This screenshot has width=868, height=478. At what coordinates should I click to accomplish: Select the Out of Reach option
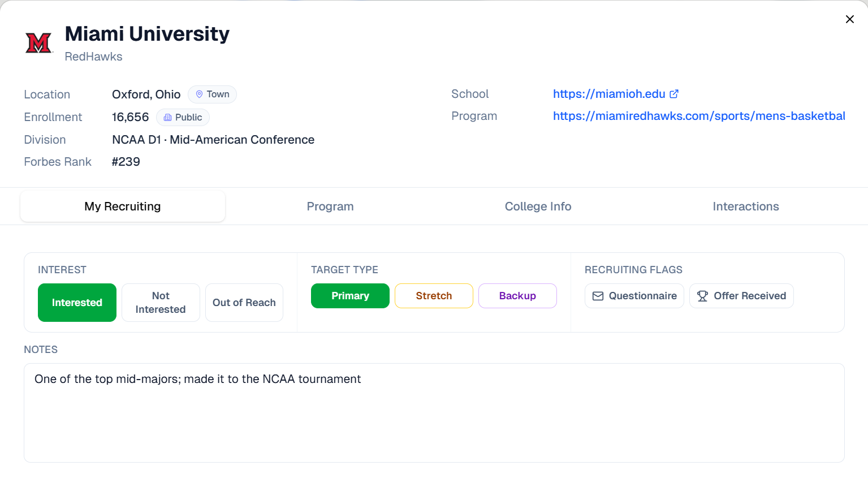click(244, 303)
